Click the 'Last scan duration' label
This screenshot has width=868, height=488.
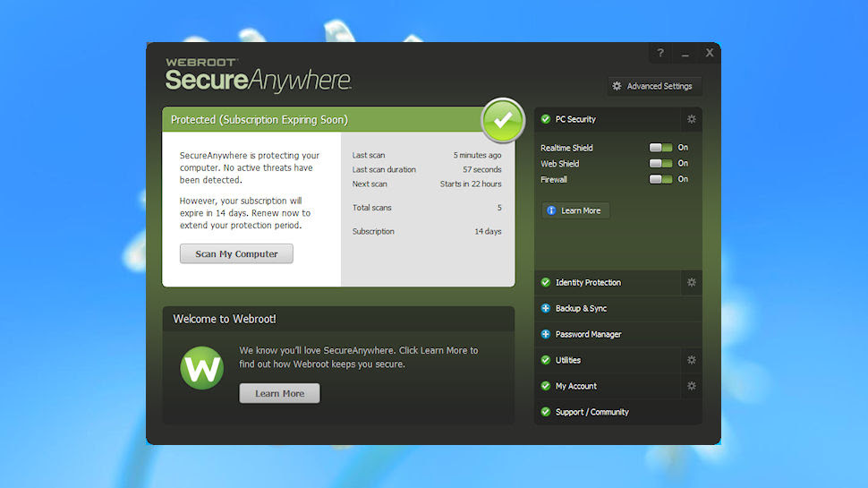click(x=384, y=169)
